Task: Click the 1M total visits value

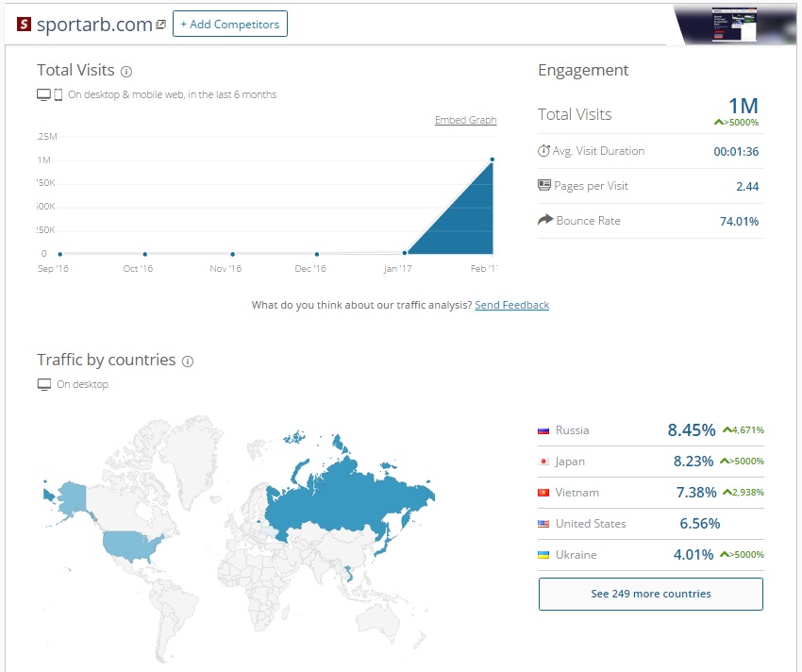Action: [744, 106]
